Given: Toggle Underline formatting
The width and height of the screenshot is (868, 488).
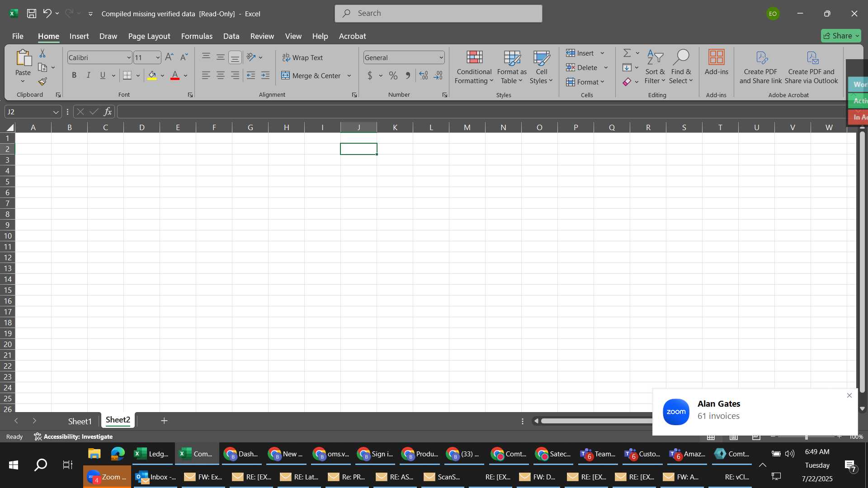Looking at the screenshot, I should click(x=103, y=75).
